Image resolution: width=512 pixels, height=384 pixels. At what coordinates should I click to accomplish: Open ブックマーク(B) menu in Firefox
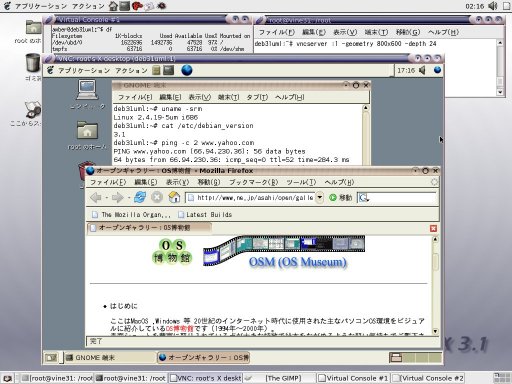(253, 182)
